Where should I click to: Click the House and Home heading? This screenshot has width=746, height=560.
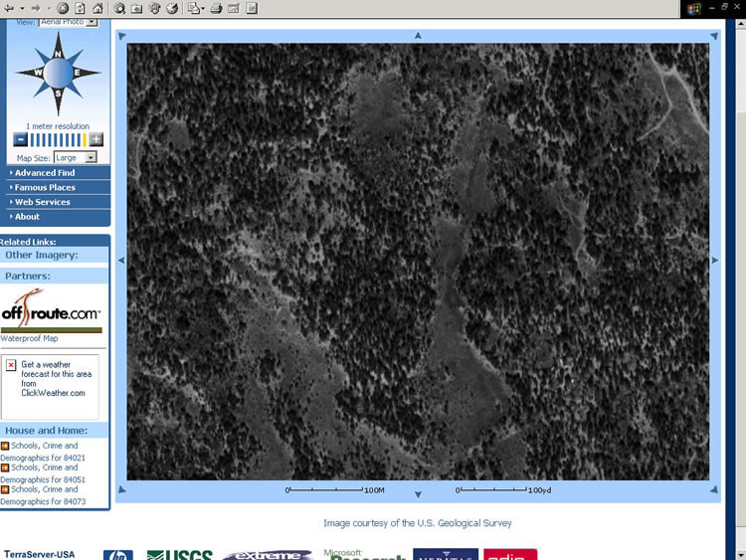coord(46,431)
